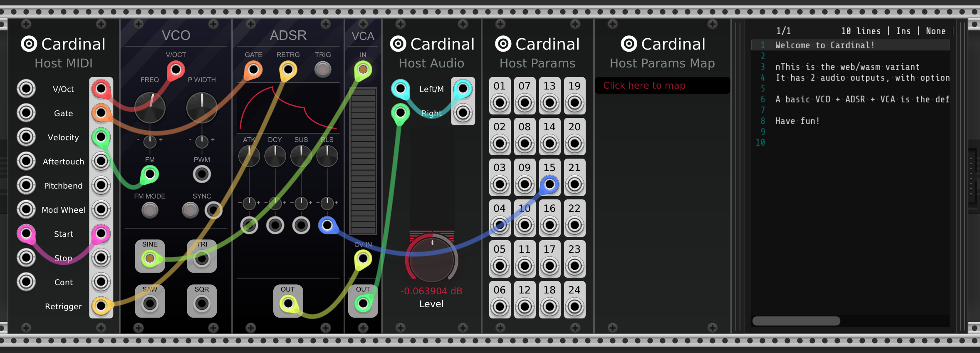Click the Host Audio Level knob
Image resolution: width=980 pixels, height=353 pixels.
pyautogui.click(x=432, y=261)
